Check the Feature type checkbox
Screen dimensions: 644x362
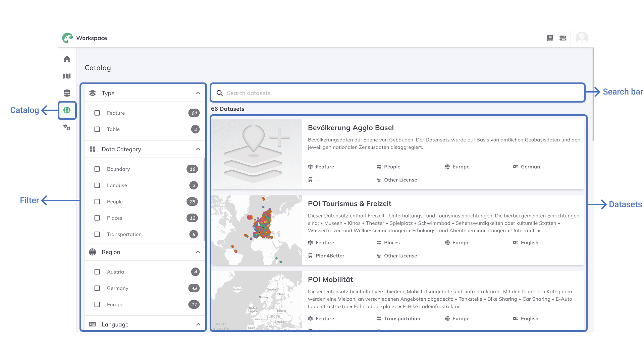(97, 113)
